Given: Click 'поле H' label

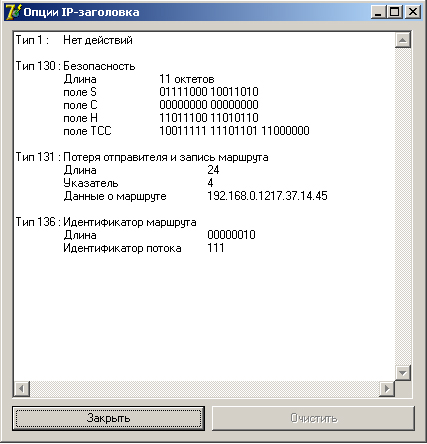Looking at the screenshot, I should (80, 118).
